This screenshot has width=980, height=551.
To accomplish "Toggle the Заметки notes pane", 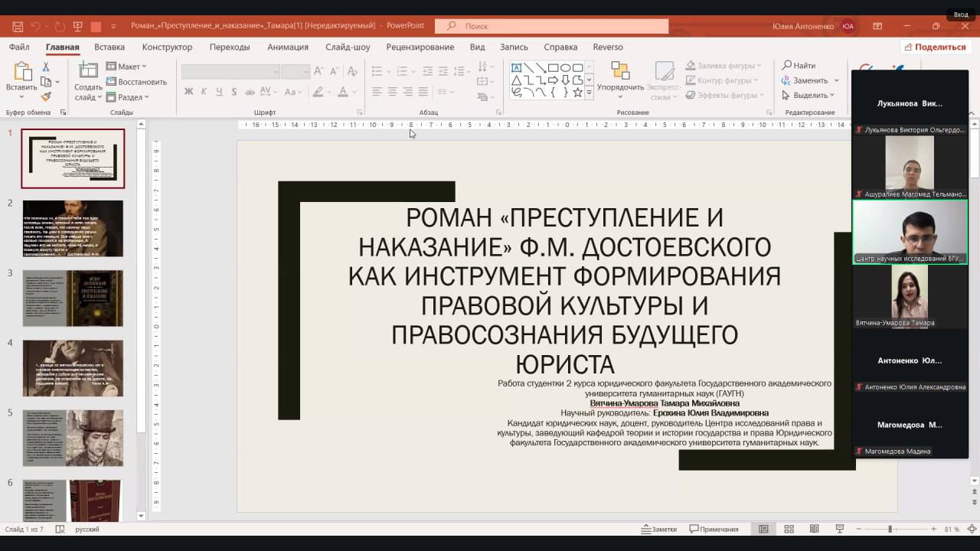I will [x=659, y=529].
